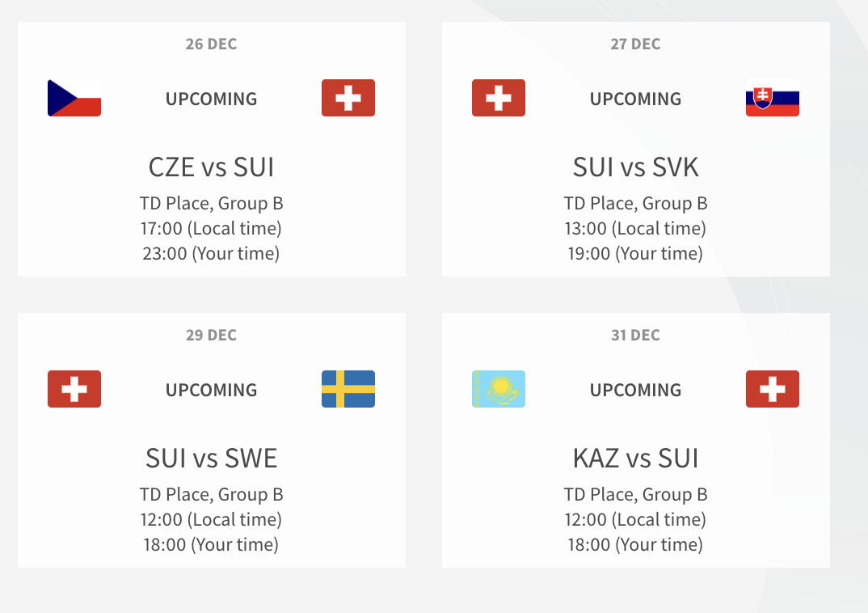Click the Swiss flag in the 27 Dec match

coord(499,98)
